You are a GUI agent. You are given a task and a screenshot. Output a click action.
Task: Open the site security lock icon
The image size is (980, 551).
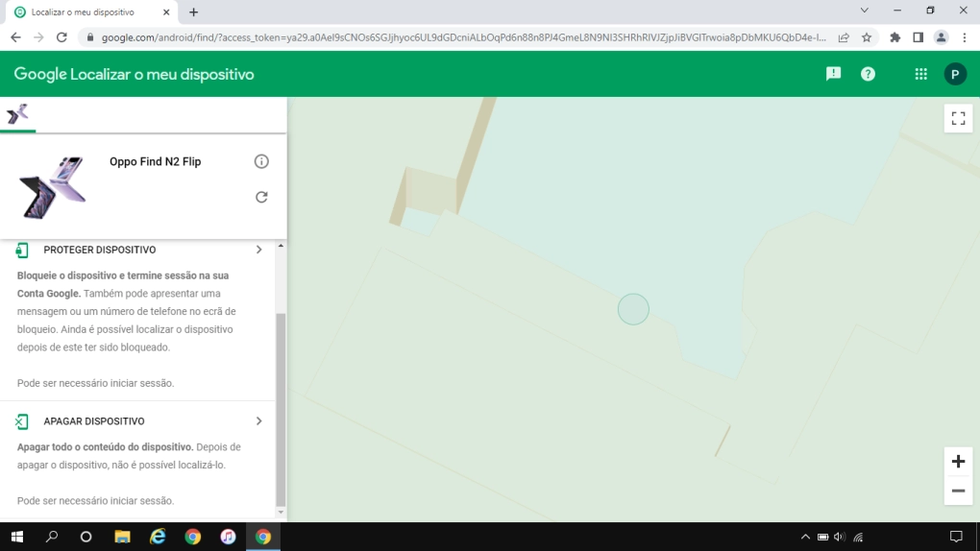pos(90,37)
